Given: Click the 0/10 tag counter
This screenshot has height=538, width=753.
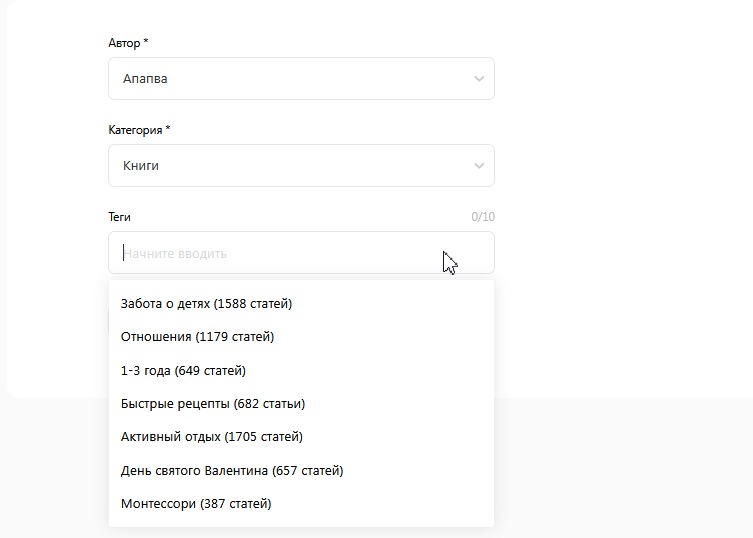Looking at the screenshot, I should click(x=483, y=217).
